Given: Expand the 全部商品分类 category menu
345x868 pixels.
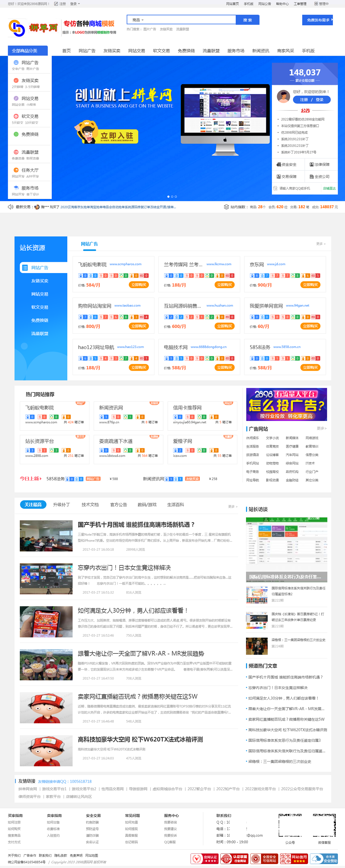Looking at the screenshot, I should pos(28,51).
